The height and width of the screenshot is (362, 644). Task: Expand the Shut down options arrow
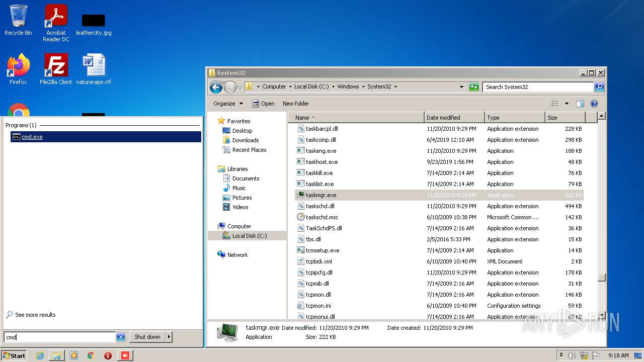pyautogui.click(x=169, y=337)
